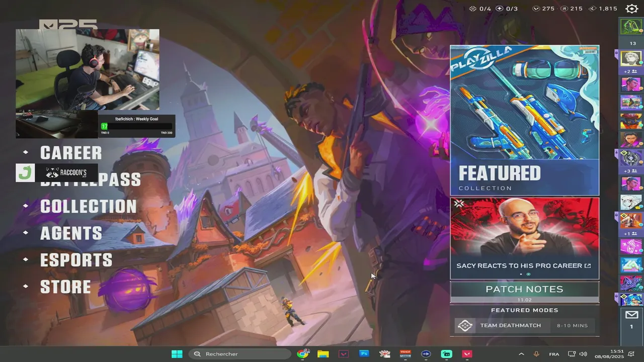Open File Explorer from the taskbar
This screenshot has height=362, width=644.
coord(323,354)
